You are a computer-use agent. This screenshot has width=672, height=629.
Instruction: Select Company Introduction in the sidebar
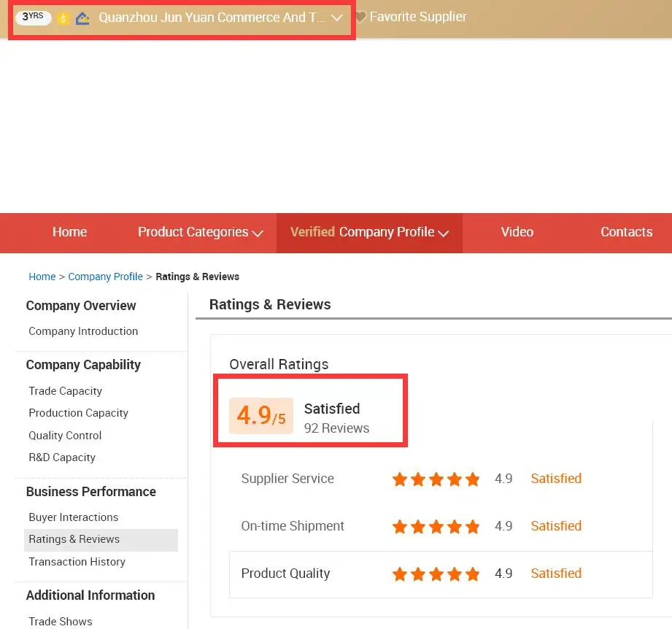pos(82,331)
